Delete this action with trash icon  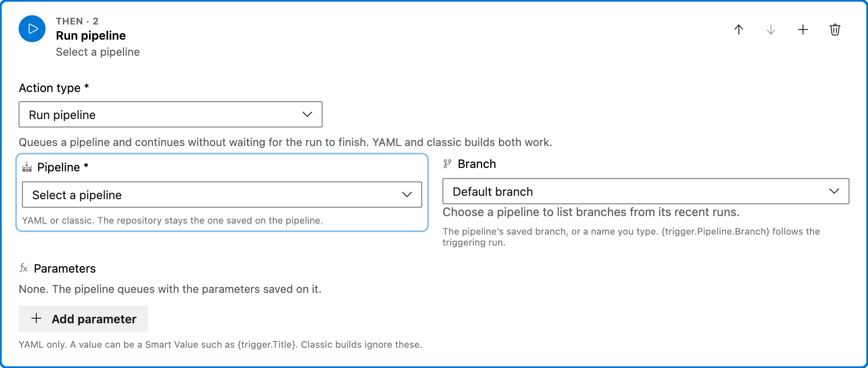click(x=835, y=30)
